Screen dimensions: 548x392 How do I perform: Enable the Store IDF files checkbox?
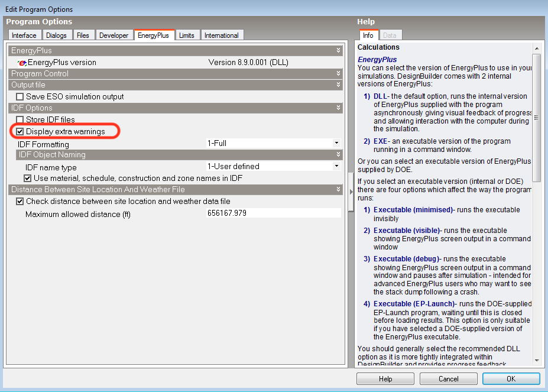20,119
